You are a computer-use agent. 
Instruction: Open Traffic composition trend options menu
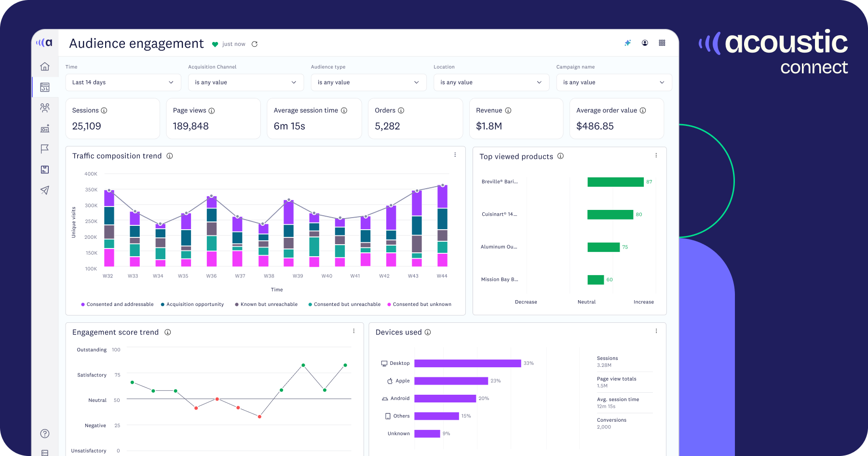455,155
